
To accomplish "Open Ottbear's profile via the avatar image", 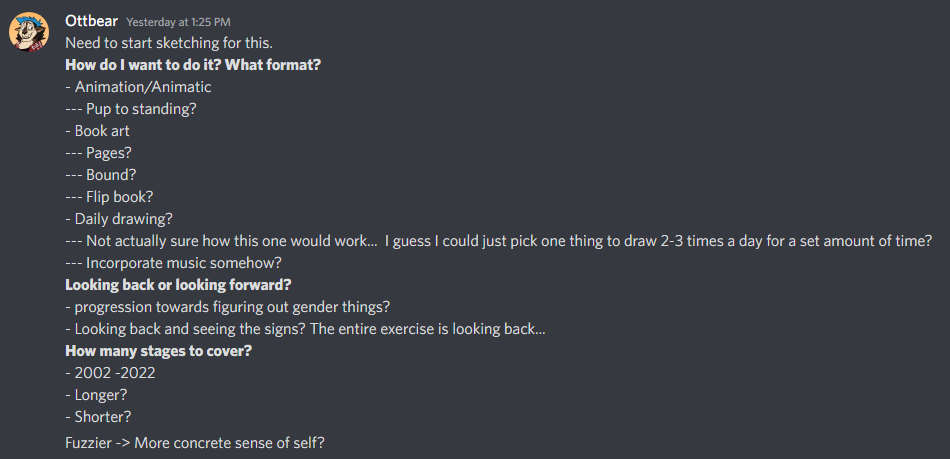I will click(29, 31).
